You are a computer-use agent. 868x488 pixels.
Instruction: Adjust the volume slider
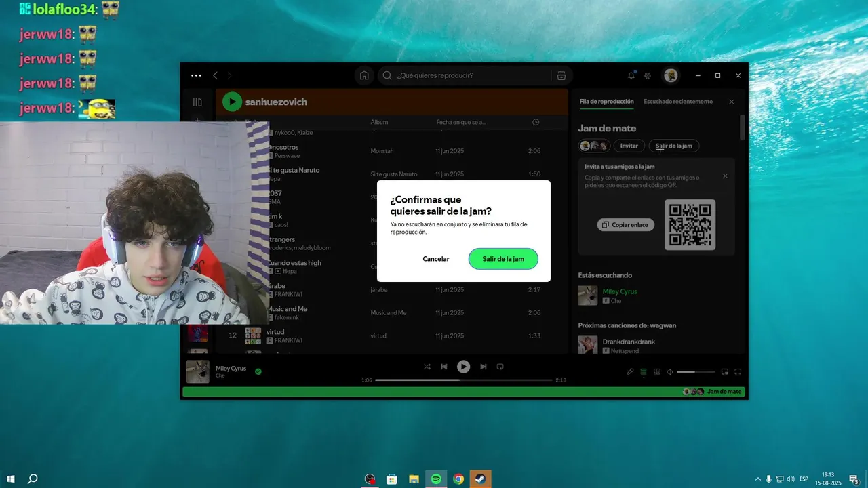[696, 371]
